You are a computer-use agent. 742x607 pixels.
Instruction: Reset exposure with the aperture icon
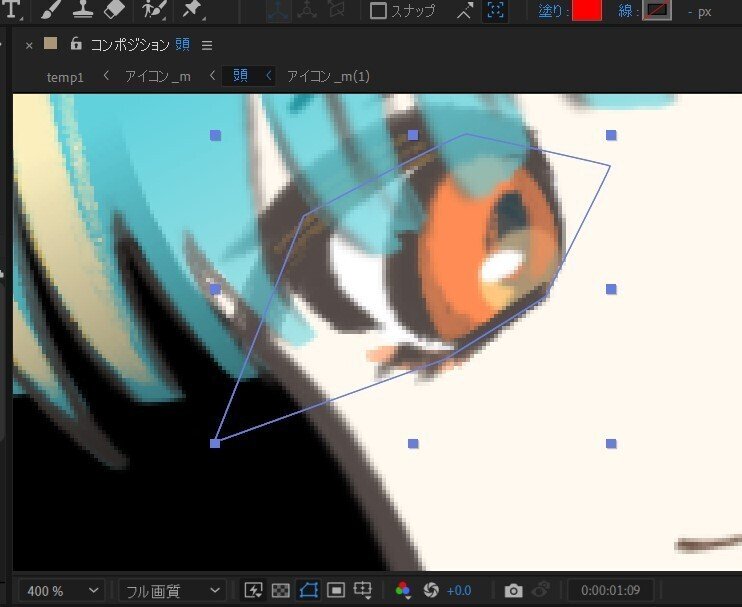431,590
